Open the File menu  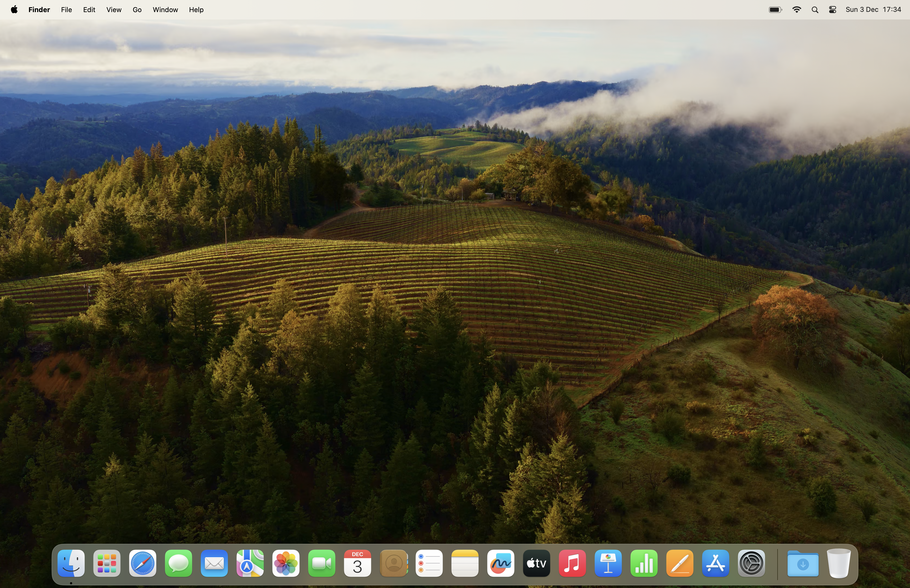tap(66, 10)
